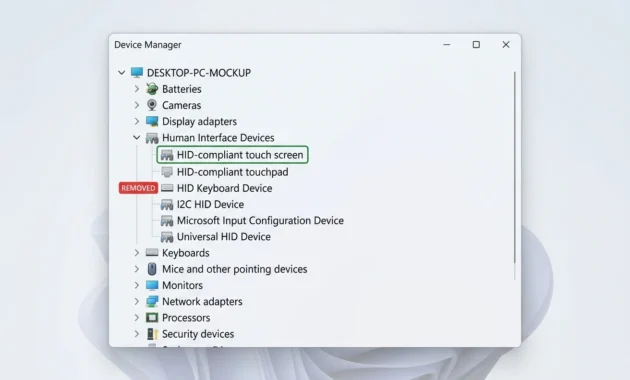Select the Network adapters label
This screenshot has width=630, height=380.
[x=202, y=302]
